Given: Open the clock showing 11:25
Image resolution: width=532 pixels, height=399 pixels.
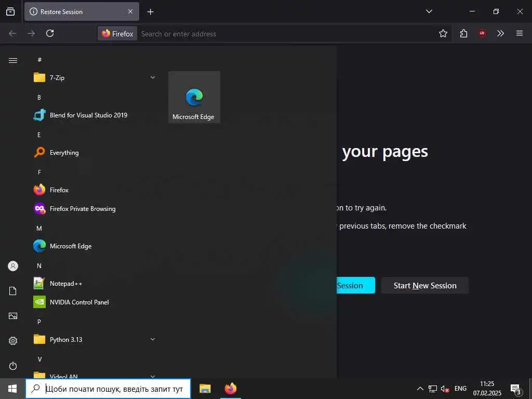Looking at the screenshot, I should click(x=487, y=389).
